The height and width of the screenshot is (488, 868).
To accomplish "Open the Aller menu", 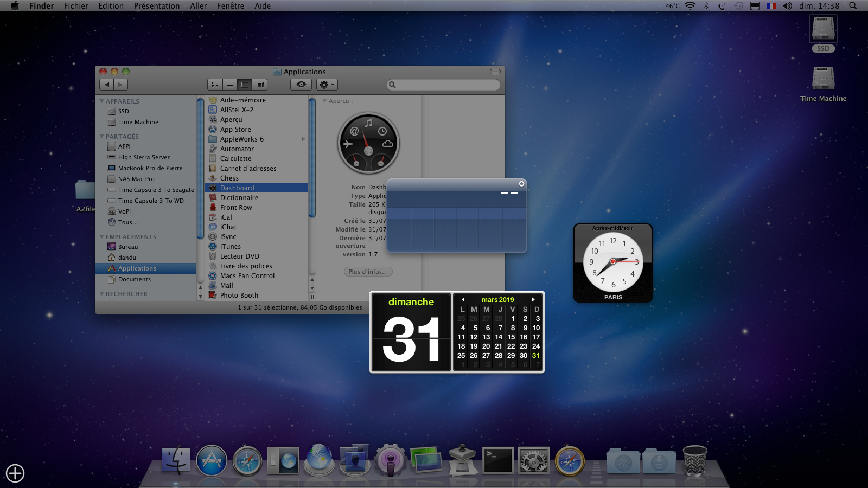I will 199,6.
